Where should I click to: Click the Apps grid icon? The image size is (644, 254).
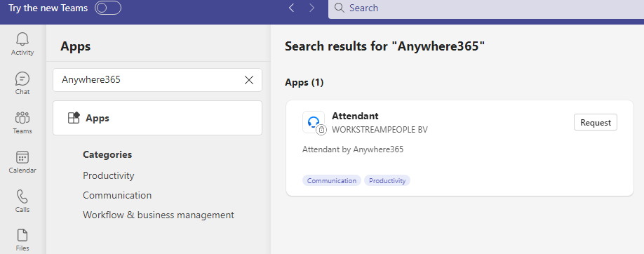pos(74,118)
